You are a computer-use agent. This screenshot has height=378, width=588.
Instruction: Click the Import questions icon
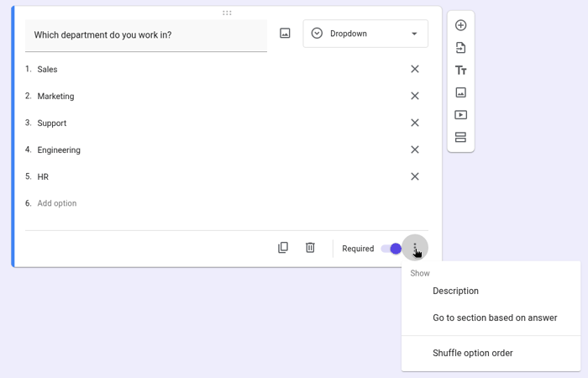[460, 48]
